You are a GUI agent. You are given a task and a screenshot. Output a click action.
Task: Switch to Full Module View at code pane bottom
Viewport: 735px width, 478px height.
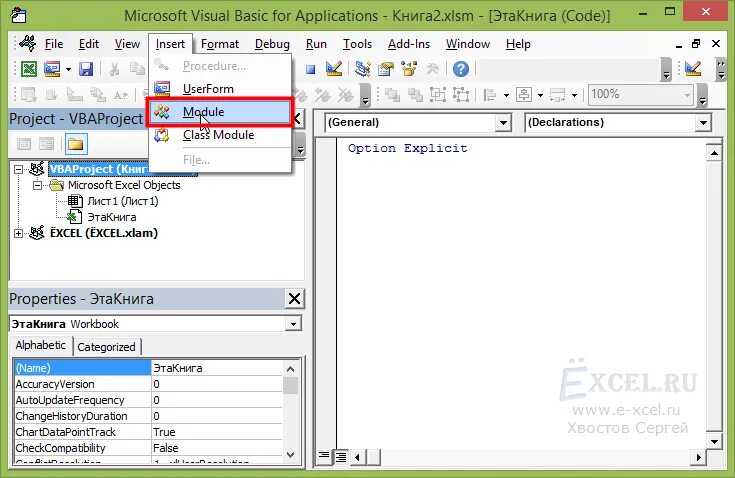pyautogui.click(x=341, y=456)
